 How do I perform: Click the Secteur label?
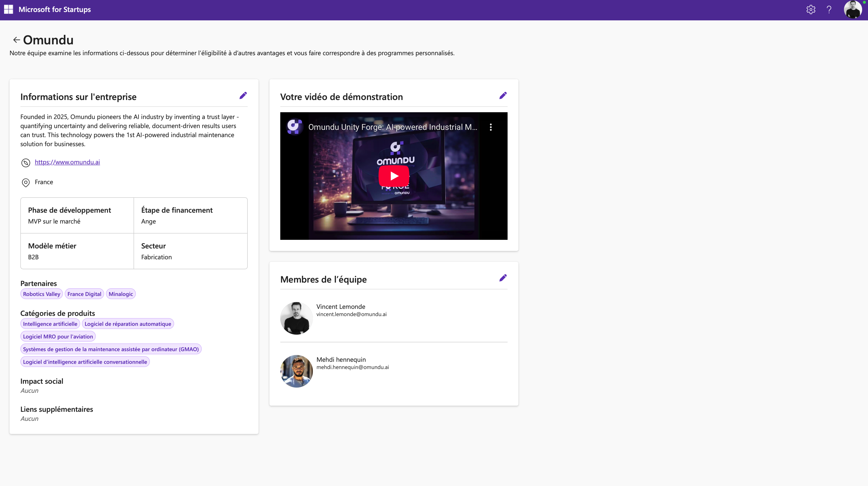[x=153, y=246]
